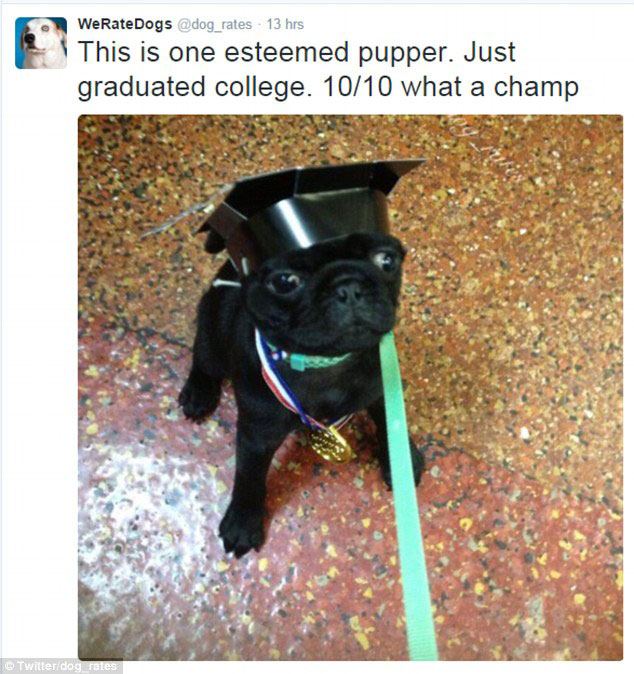Click the pug's face in the photo
Image resolution: width=634 pixels, height=674 pixels.
[x=328, y=290]
